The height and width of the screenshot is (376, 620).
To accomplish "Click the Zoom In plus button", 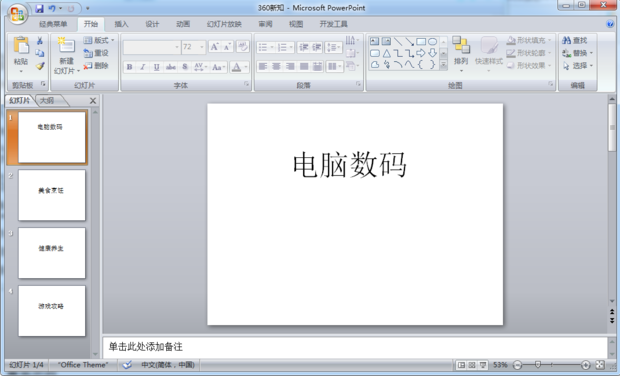I will (x=586, y=365).
